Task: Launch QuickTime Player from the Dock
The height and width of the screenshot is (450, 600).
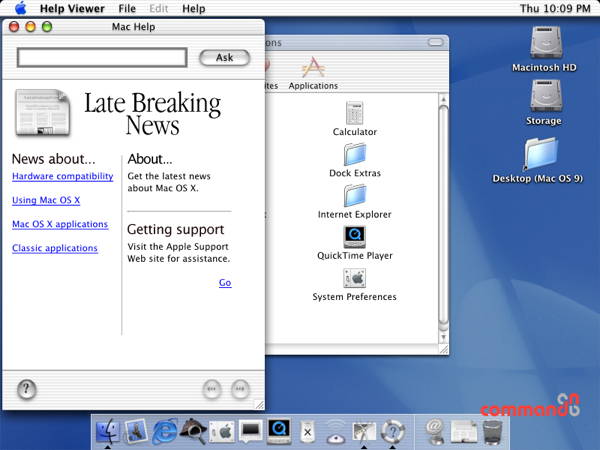Action: [279, 431]
